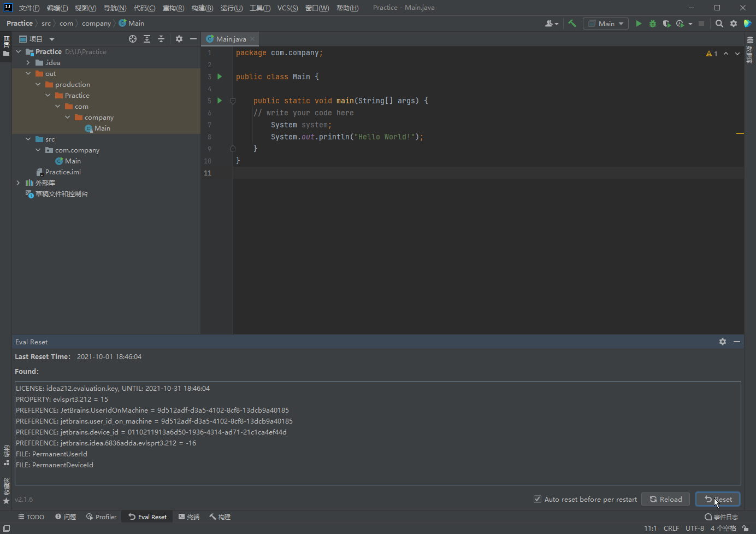Click run gutter arrow beside main method

[220, 101]
